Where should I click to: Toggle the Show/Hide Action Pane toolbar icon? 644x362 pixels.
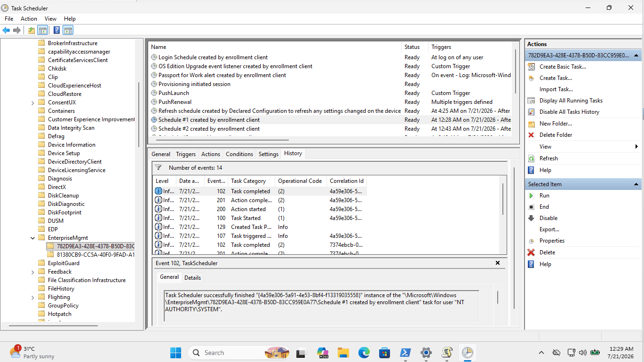[68, 31]
